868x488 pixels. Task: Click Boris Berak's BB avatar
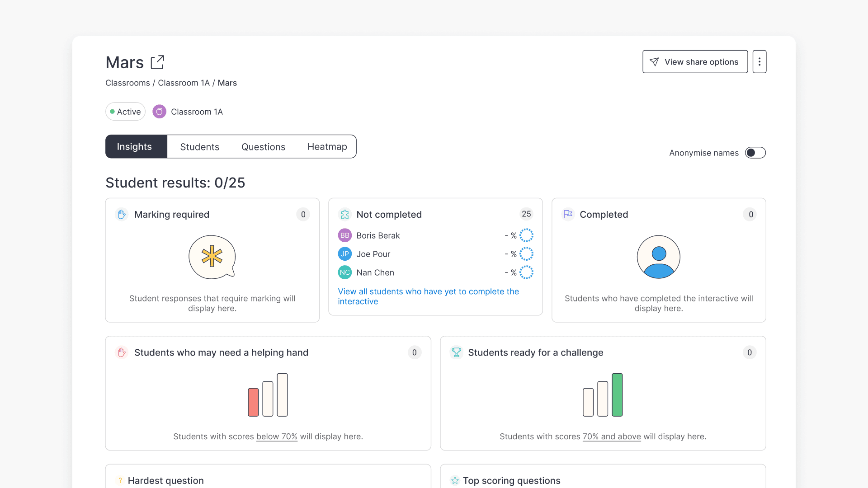[x=345, y=235]
